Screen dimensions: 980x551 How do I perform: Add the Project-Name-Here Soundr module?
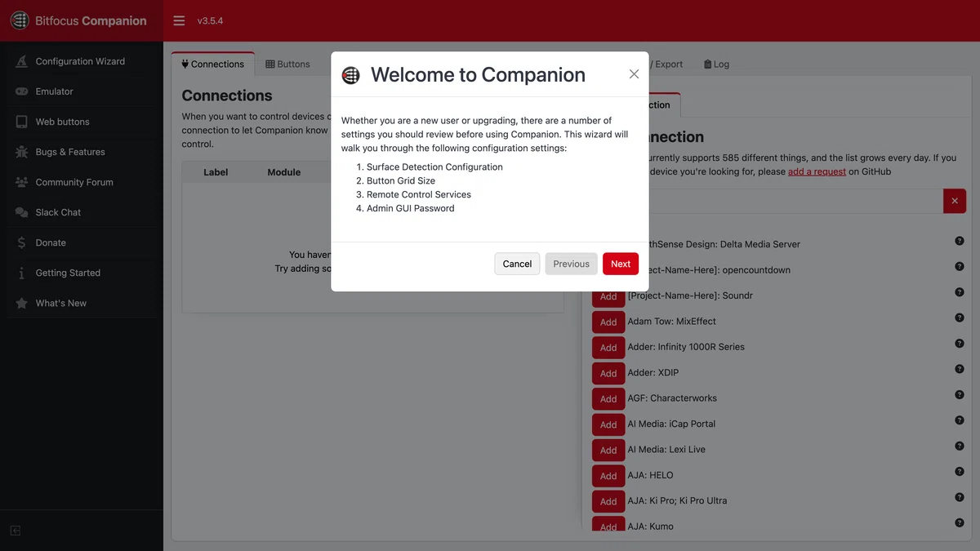[608, 296]
